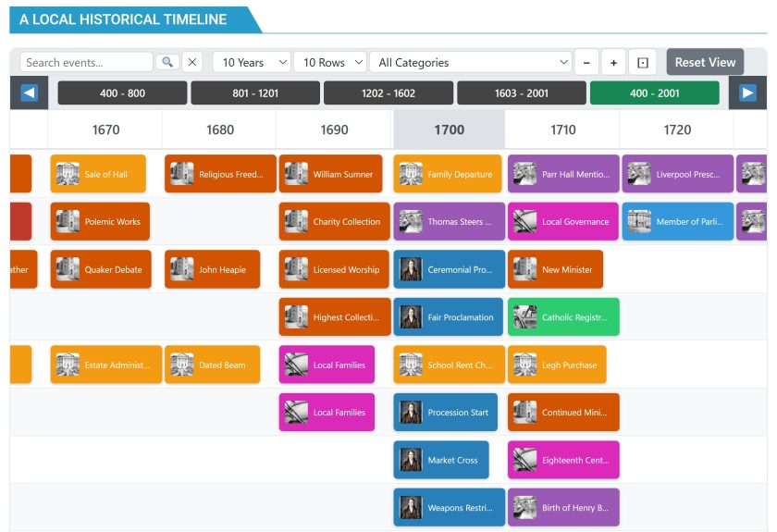This screenshot has width=777, height=532.
Task: Select the Market Cross event card
Action: 441,461
